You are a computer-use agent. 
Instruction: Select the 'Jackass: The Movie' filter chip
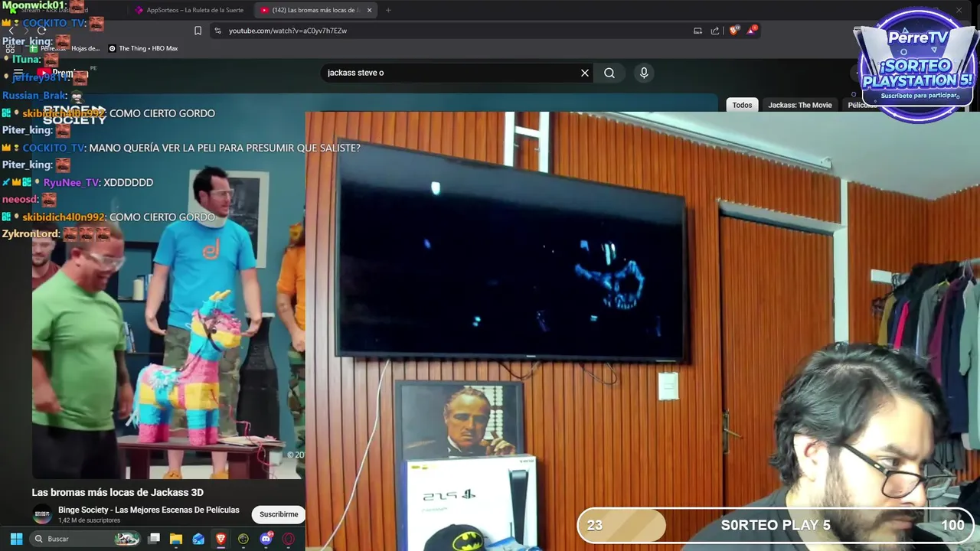tap(799, 105)
